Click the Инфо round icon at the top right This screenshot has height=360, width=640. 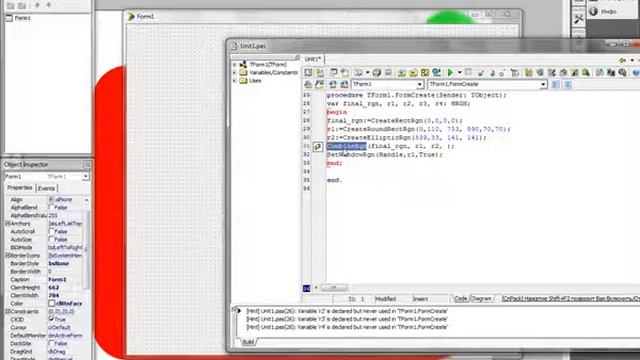(x=593, y=11)
